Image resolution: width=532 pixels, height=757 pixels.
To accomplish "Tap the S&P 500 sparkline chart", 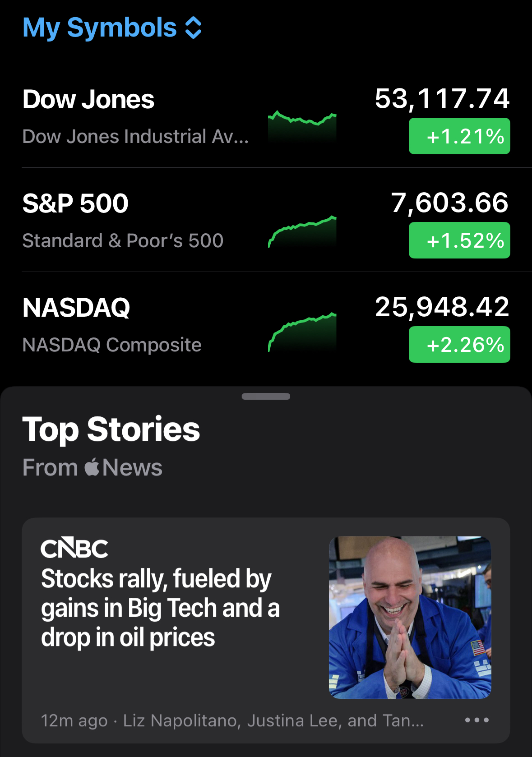I will point(302,231).
